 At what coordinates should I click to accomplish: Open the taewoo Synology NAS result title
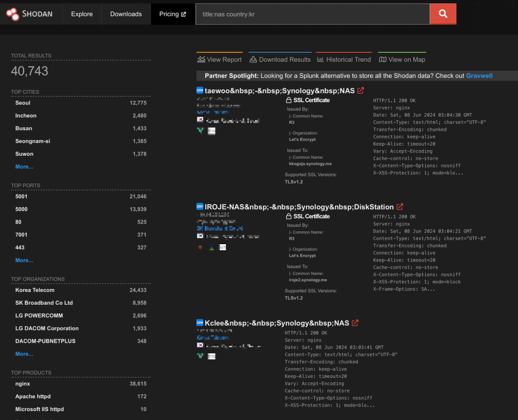tap(279, 91)
